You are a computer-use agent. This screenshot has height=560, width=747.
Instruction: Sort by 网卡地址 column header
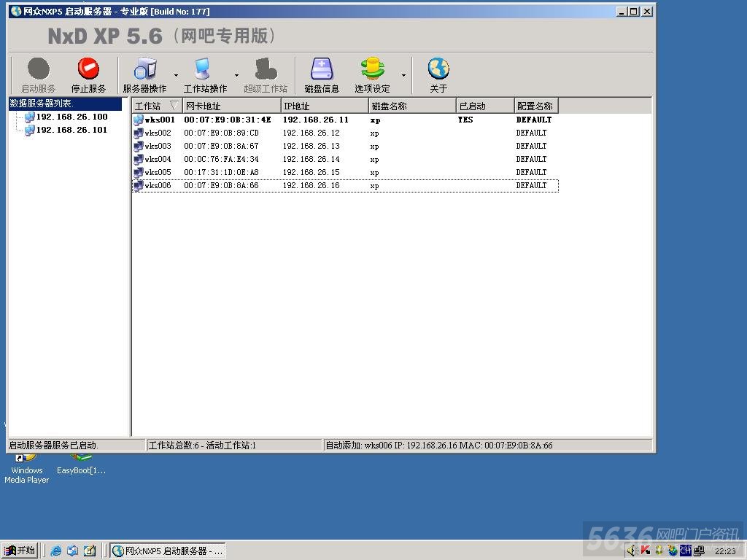coord(231,106)
